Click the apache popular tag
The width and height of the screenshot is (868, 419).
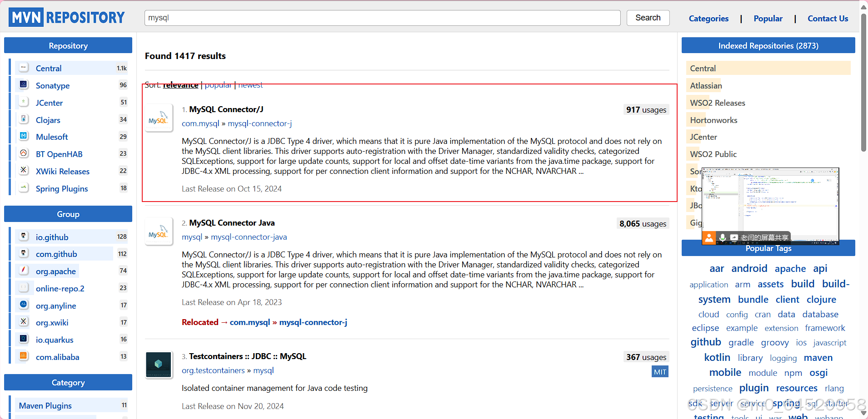pos(790,269)
